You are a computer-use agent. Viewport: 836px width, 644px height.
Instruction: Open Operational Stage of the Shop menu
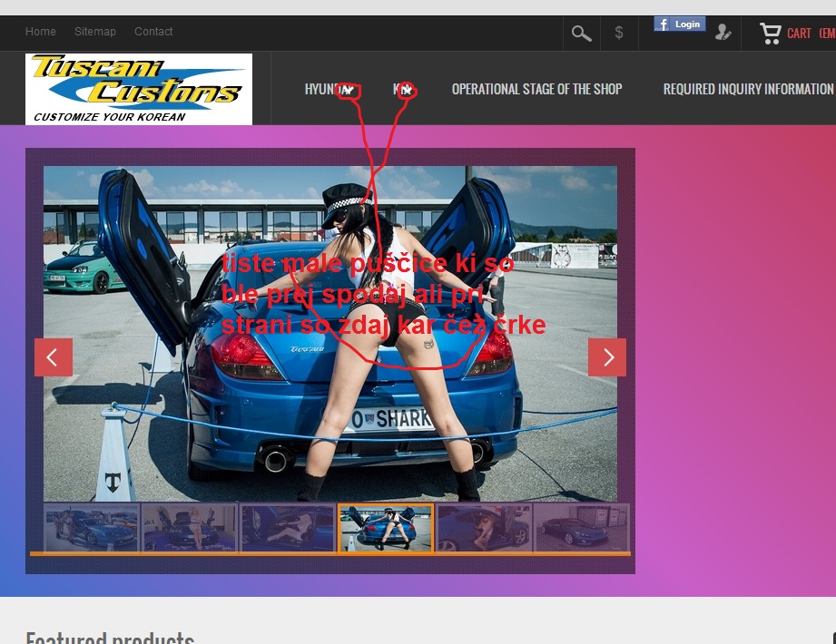click(536, 89)
